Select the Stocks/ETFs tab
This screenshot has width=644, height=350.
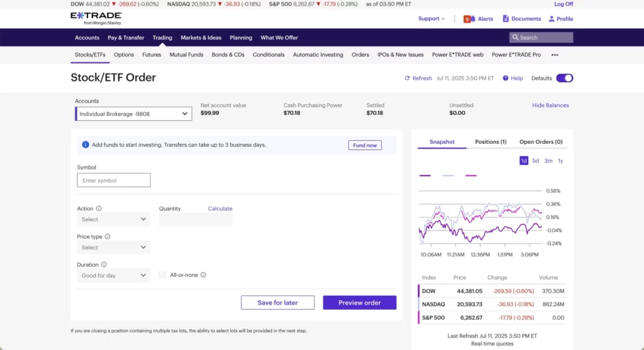point(90,55)
